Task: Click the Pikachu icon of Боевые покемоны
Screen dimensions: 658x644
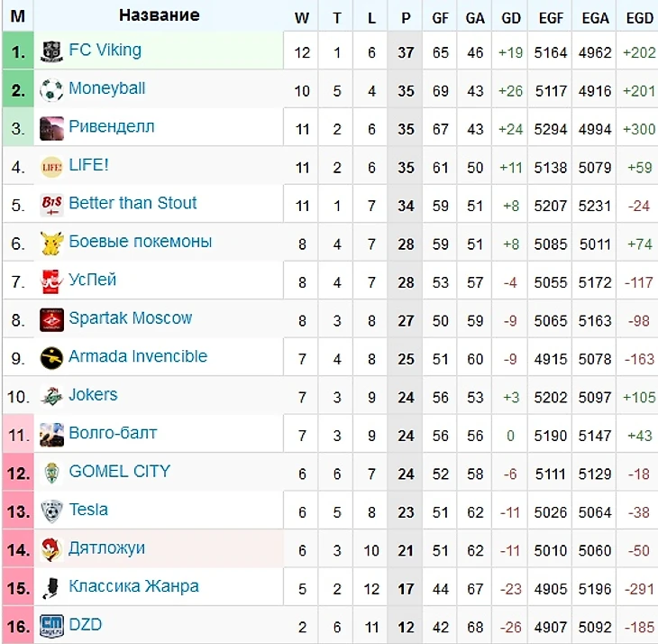Action: pos(51,243)
